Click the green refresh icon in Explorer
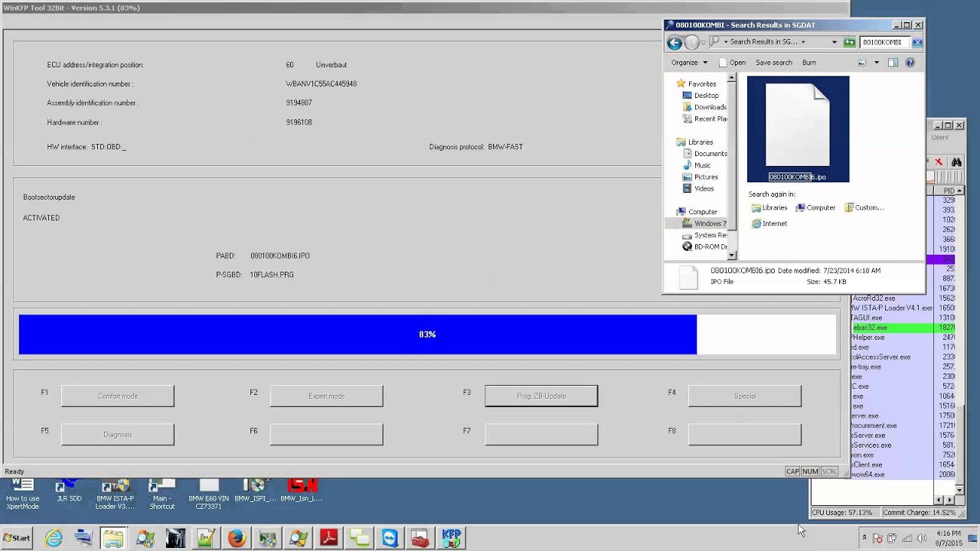 tap(850, 42)
